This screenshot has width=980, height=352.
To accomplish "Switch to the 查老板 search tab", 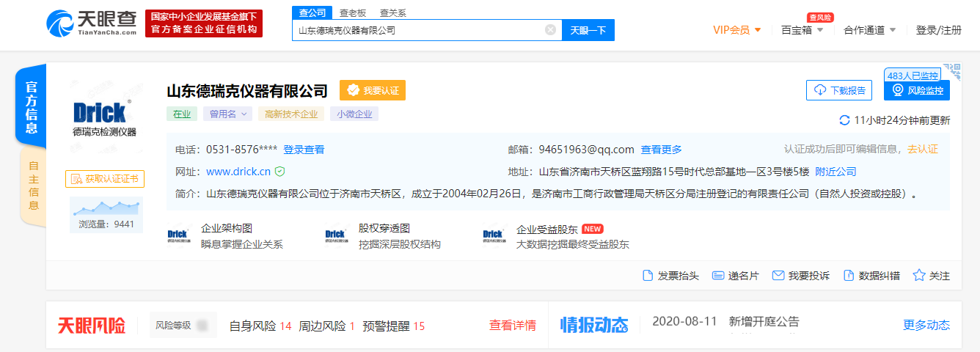I will pyautogui.click(x=353, y=12).
